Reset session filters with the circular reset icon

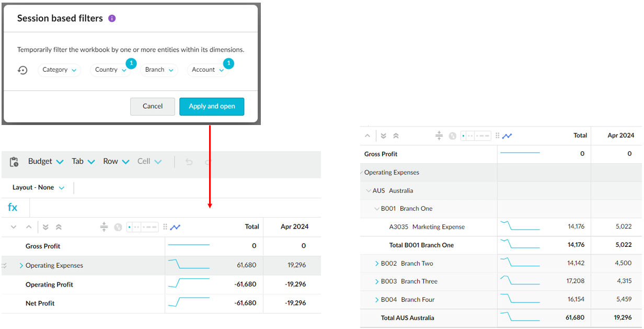(x=22, y=70)
